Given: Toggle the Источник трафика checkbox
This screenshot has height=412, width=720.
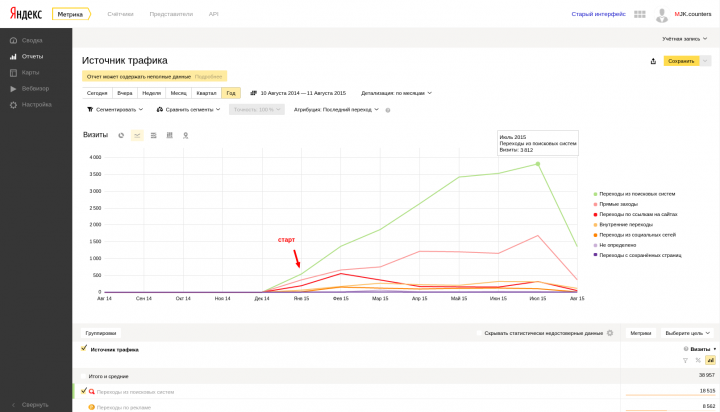Looking at the screenshot, I should [x=84, y=349].
